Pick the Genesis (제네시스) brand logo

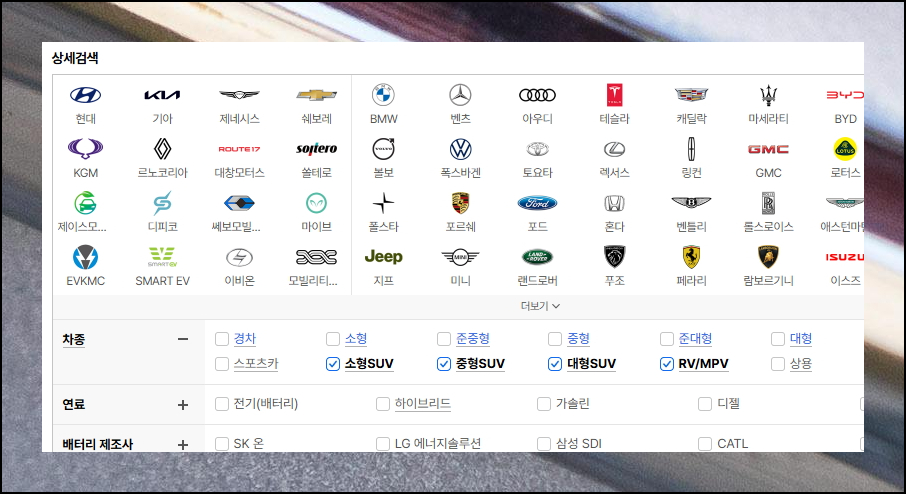tap(239, 95)
